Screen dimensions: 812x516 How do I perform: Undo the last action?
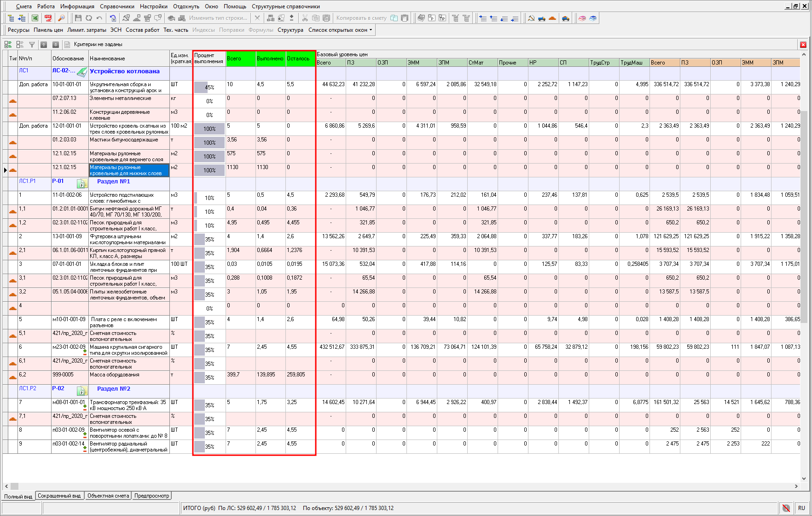click(99, 18)
